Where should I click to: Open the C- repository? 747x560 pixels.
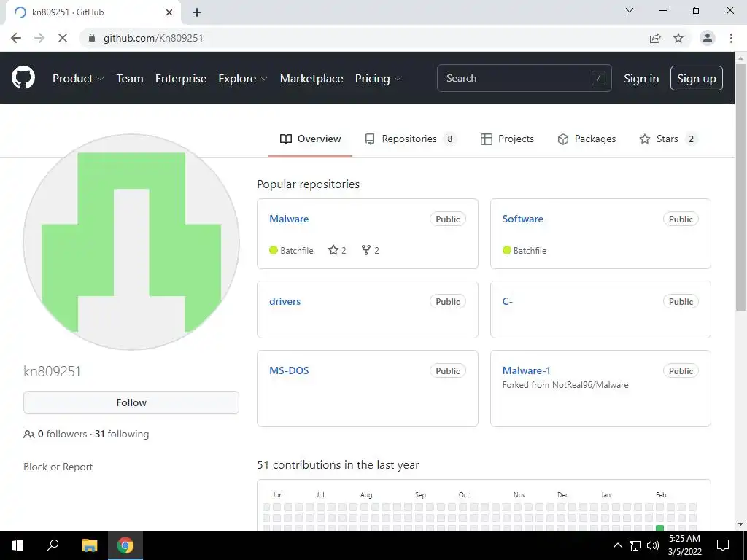[508, 301]
